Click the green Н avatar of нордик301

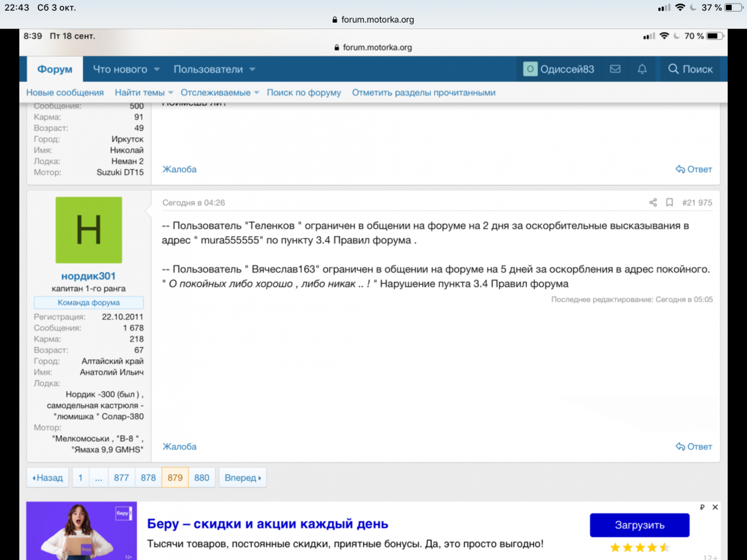89,230
